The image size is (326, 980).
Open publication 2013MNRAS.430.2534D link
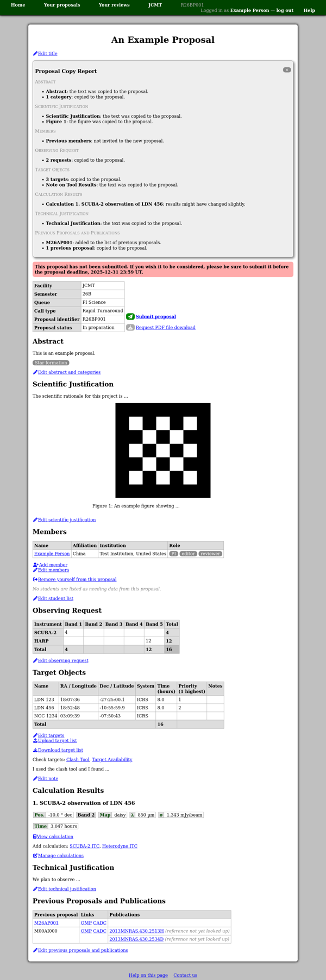coord(136,939)
